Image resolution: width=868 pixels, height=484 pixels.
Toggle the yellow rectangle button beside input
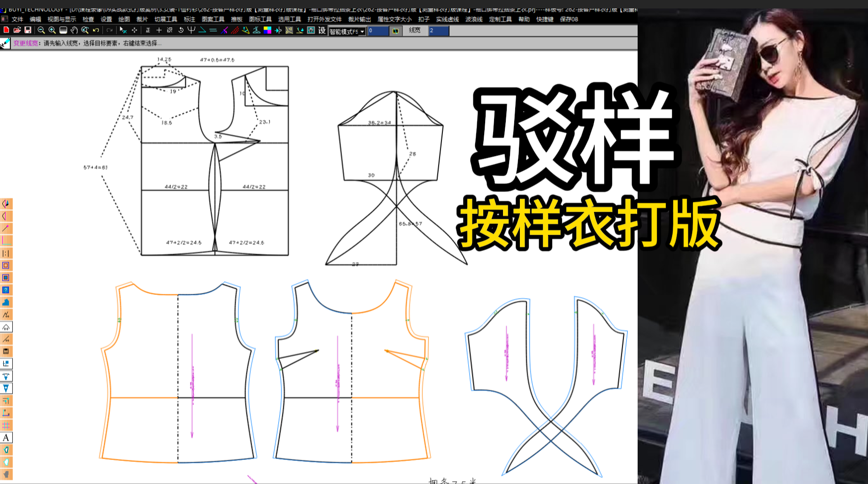coord(396,31)
